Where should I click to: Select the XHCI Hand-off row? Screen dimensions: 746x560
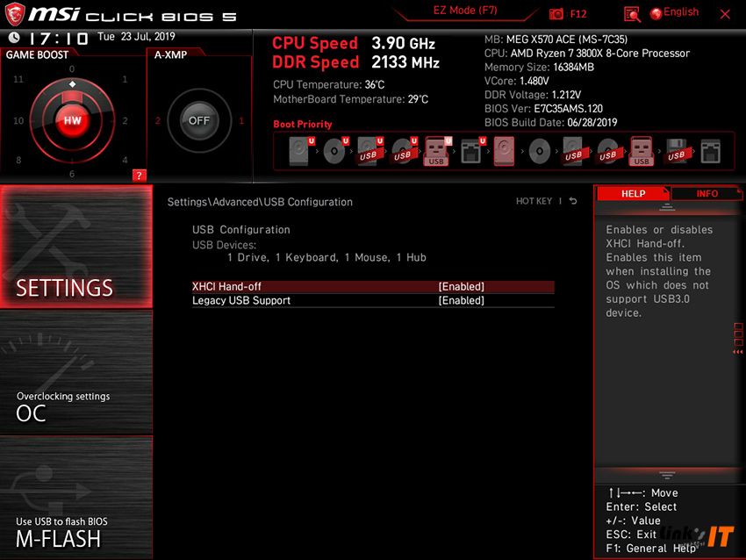coord(373,286)
